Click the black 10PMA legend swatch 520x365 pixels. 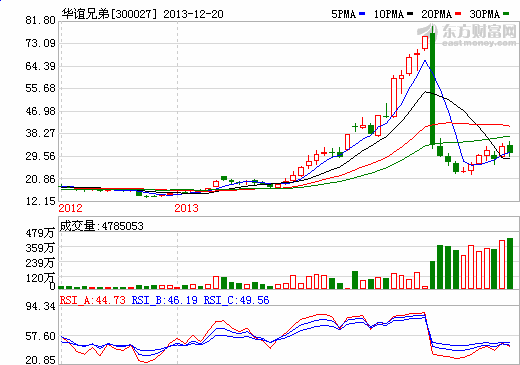[x=410, y=14]
